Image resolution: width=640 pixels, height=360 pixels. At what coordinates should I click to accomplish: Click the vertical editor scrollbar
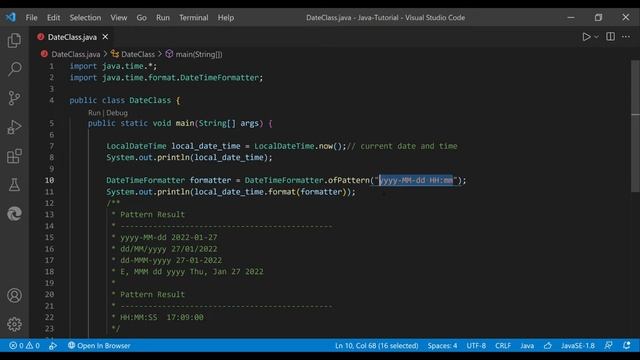click(x=635, y=126)
